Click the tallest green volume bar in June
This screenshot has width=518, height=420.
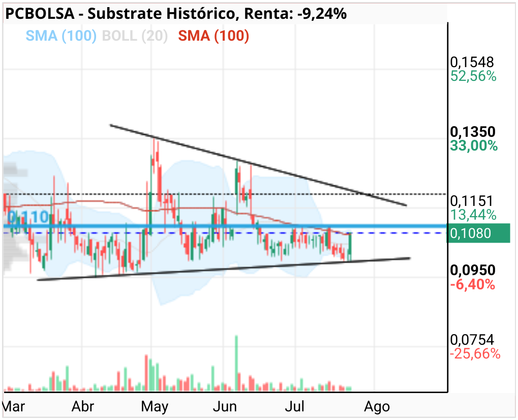tap(236, 363)
